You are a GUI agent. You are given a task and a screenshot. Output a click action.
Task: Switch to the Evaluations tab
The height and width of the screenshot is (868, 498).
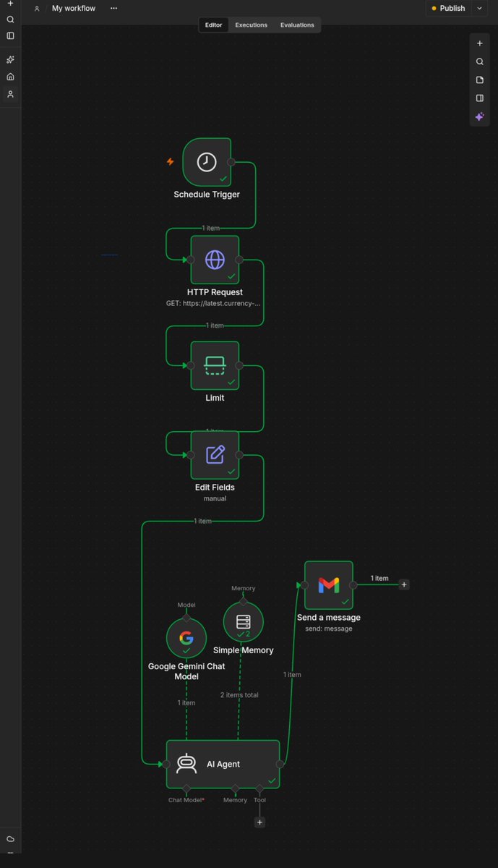(x=297, y=25)
